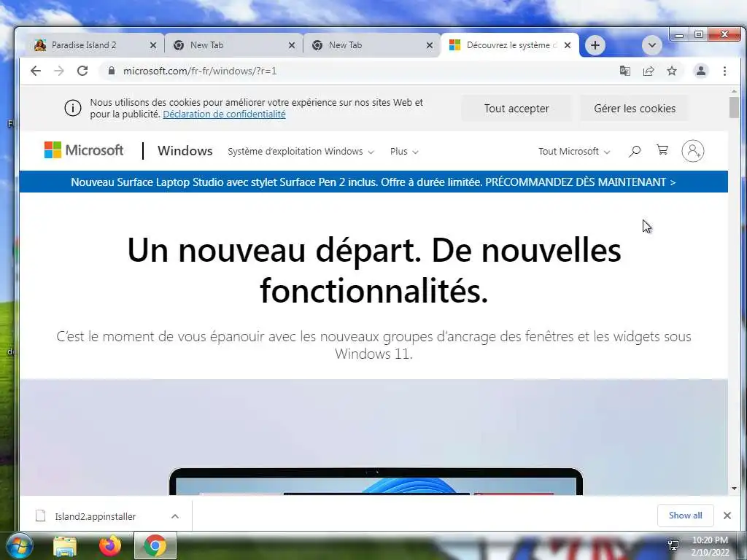
Task: Open Windows Explorer from taskbar
Action: click(65, 545)
